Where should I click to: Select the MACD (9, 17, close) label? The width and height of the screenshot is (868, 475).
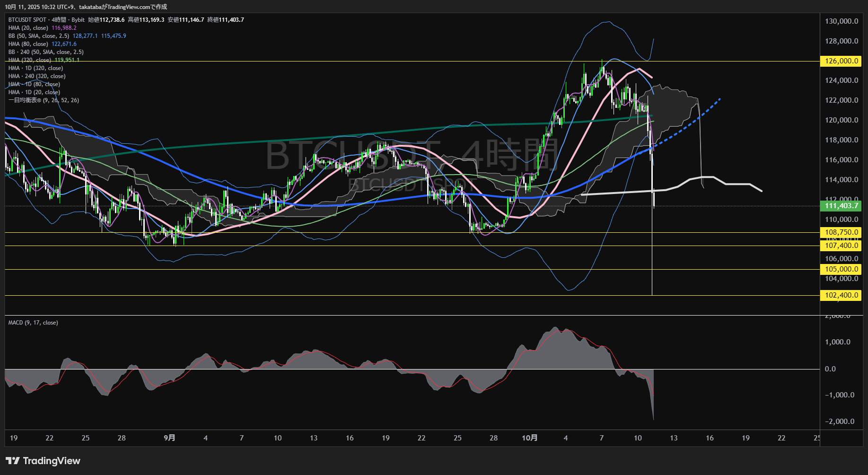(33, 323)
